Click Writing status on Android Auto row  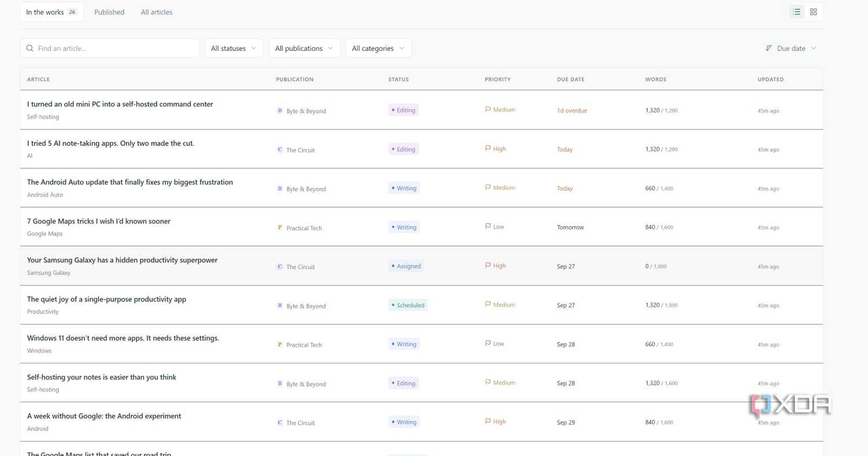404,188
